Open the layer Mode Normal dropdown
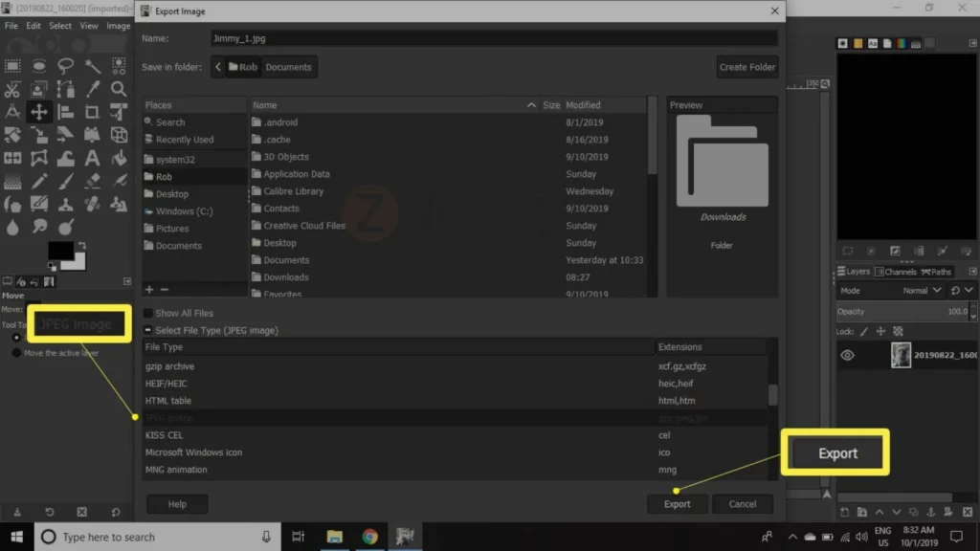 (x=922, y=291)
